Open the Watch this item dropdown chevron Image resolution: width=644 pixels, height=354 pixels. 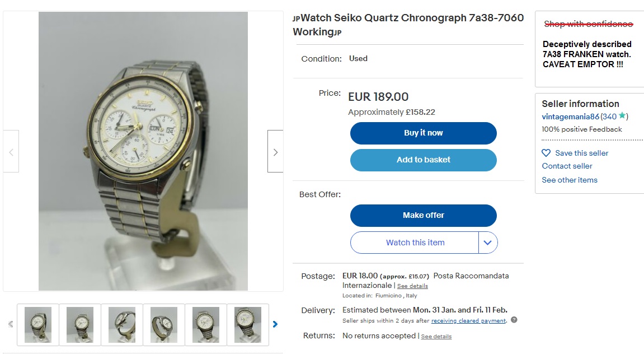[x=487, y=243]
